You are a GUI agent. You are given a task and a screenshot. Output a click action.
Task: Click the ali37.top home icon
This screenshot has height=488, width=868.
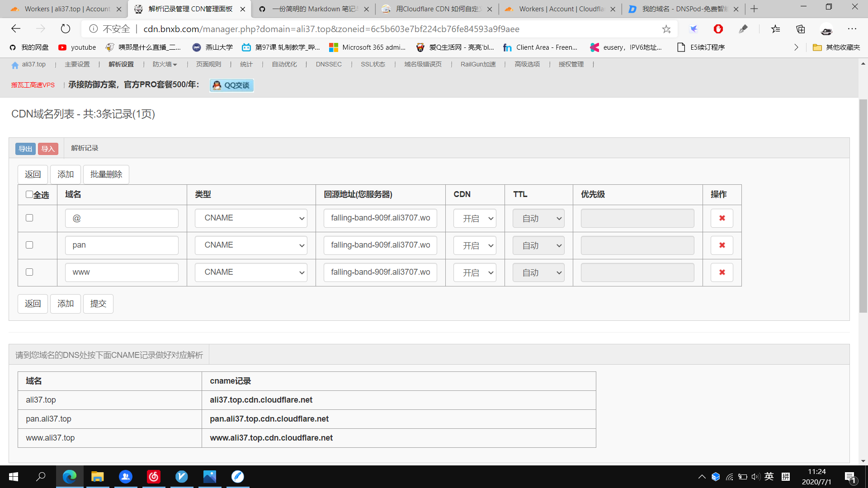[15, 65]
